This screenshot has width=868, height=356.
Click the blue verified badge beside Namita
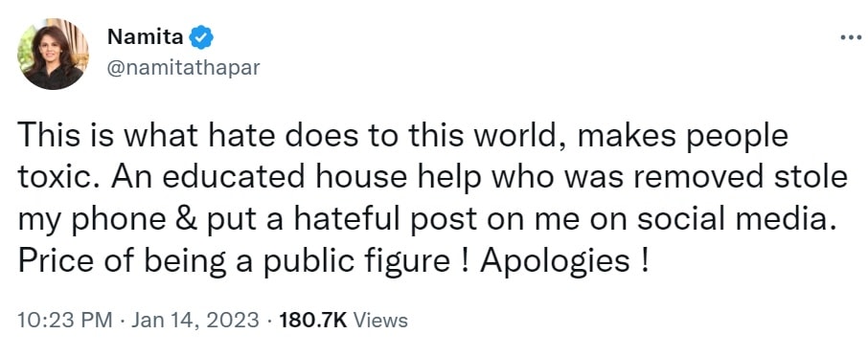click(201, 38)
